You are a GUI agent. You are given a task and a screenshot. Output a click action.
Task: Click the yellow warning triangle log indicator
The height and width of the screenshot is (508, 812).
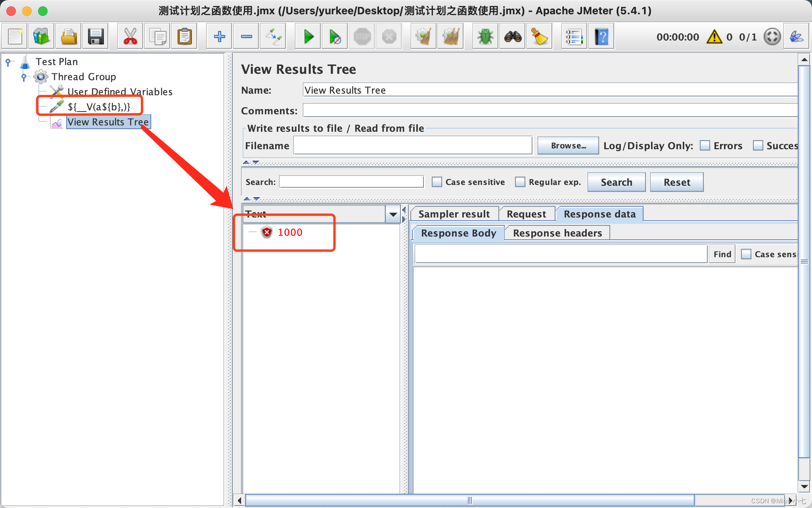coord(714,37)
